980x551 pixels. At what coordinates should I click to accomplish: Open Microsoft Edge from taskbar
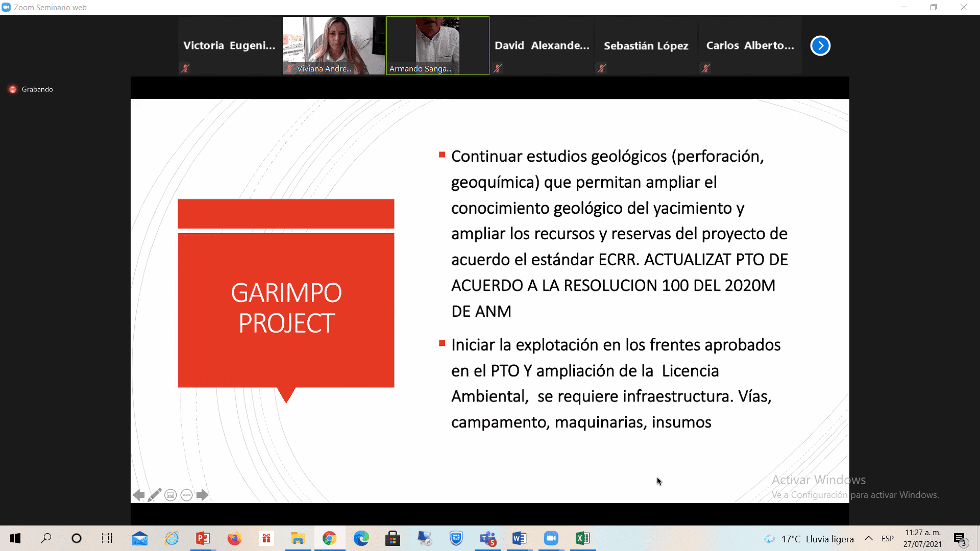[361, 538]
